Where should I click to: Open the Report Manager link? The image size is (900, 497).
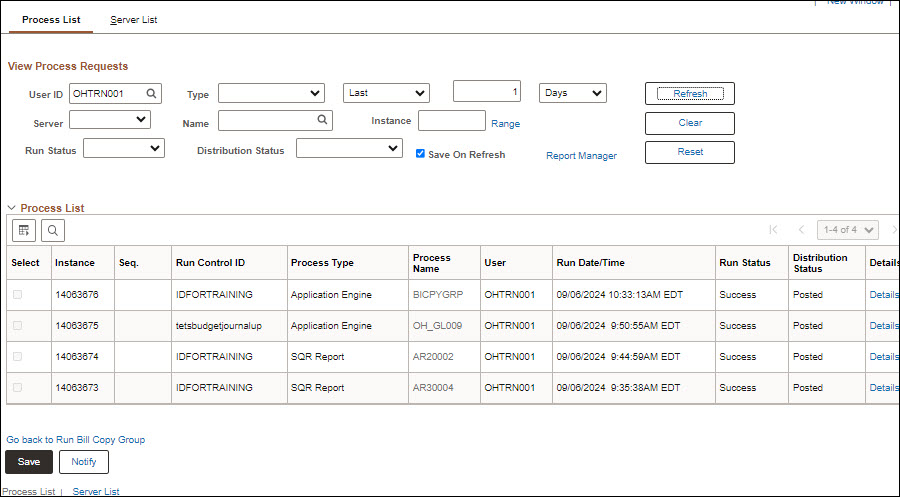click(x=581, y=156)
